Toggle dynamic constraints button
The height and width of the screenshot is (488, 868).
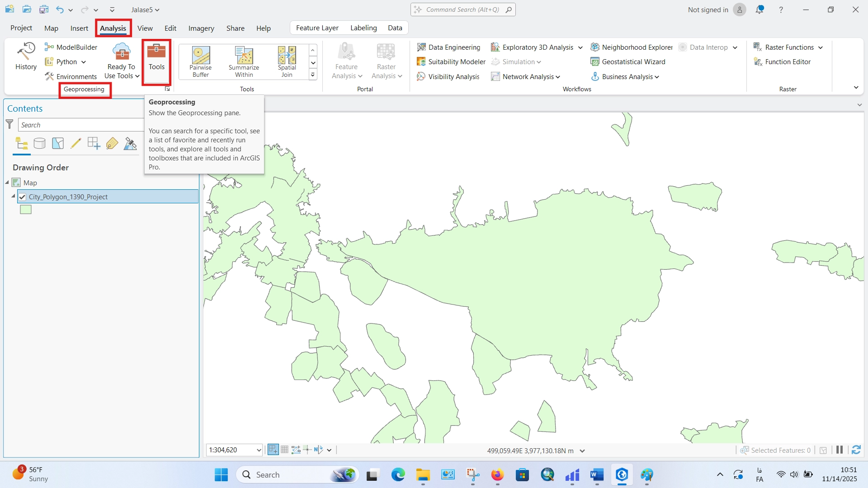pyautogui.click(x=319, y=450)
